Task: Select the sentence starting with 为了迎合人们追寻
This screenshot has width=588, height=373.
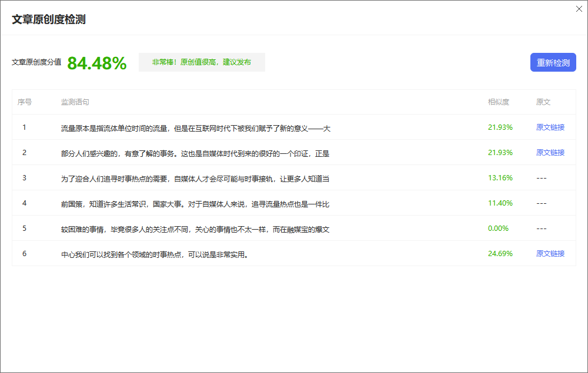Action: pos(195,179)
